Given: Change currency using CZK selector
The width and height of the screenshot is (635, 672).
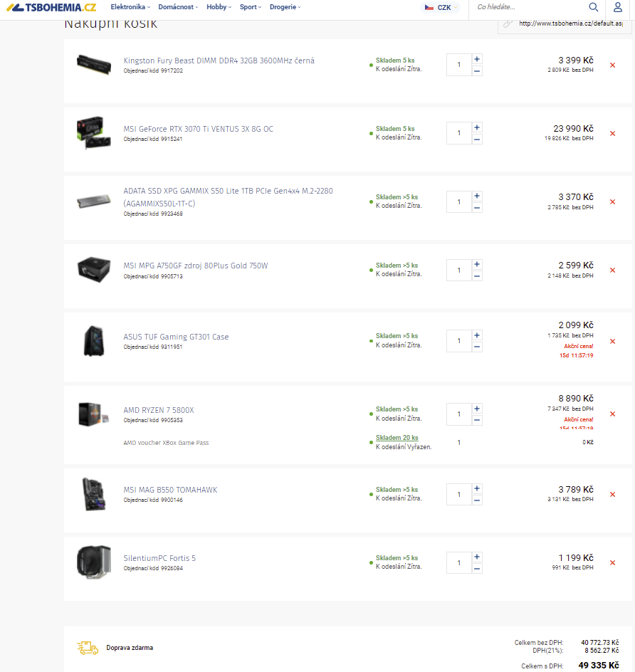Looking at the screenshot, I should pyautogui.click(x=439, y=8).
